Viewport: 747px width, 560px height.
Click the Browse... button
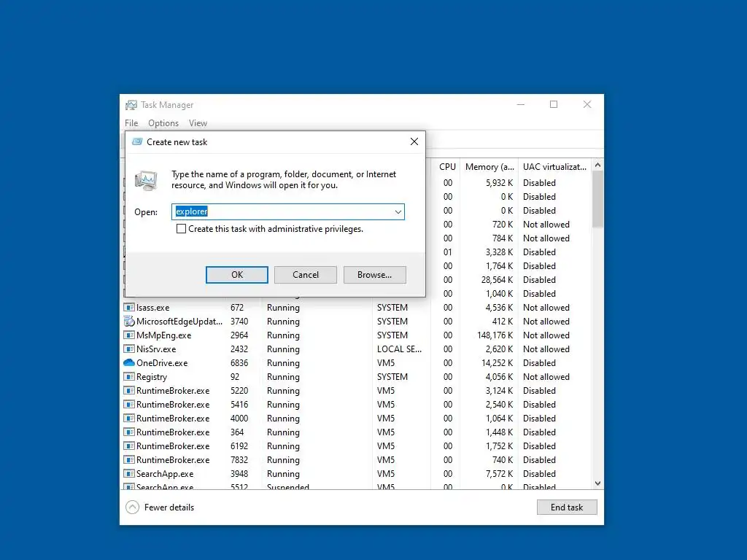click(374, 275)
